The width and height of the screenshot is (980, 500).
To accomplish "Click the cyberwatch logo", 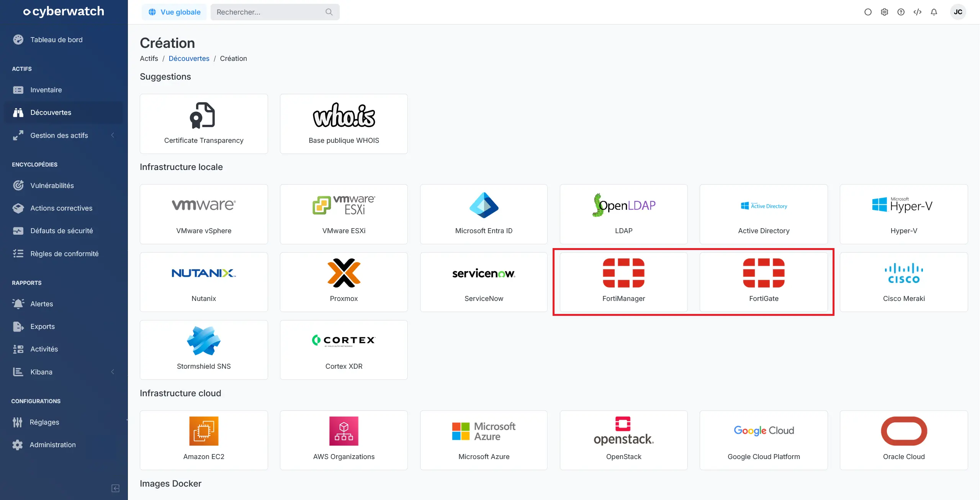I will (x=64, y=11).
